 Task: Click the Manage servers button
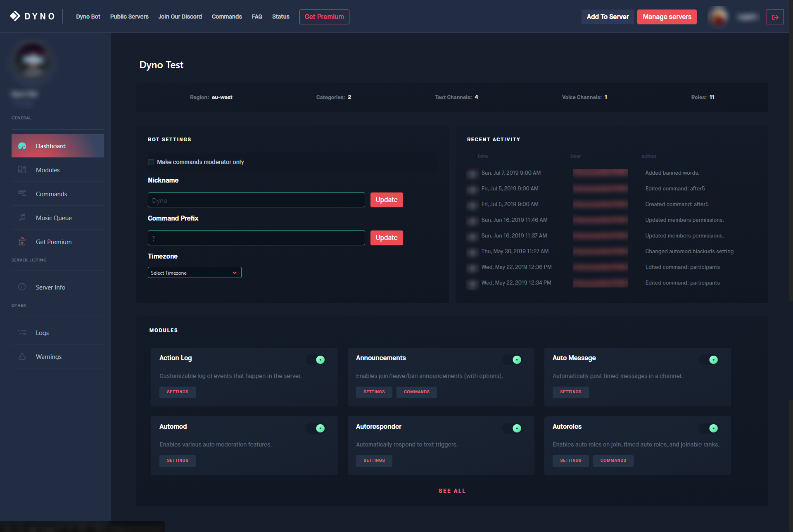click(x=667, y=17)
